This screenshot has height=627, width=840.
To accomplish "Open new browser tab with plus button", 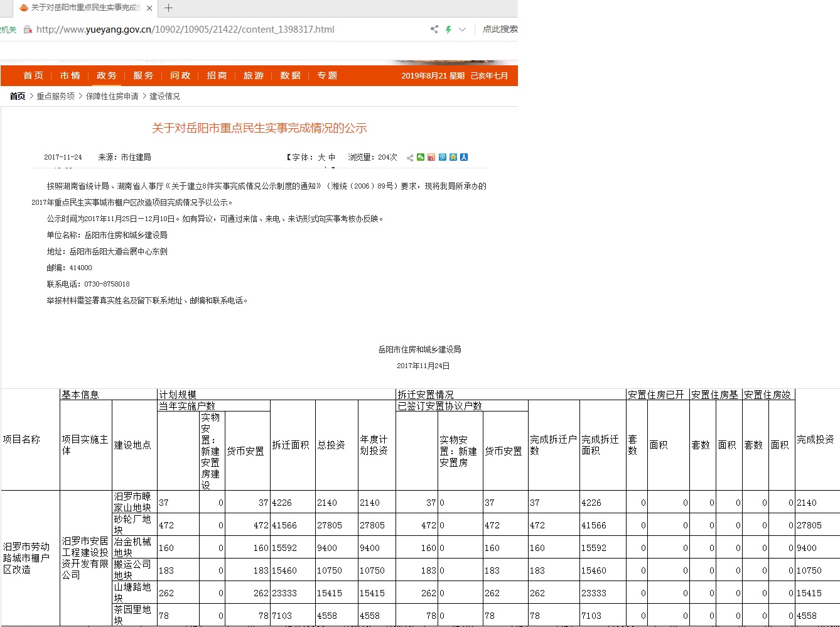I will pos(168,8).
